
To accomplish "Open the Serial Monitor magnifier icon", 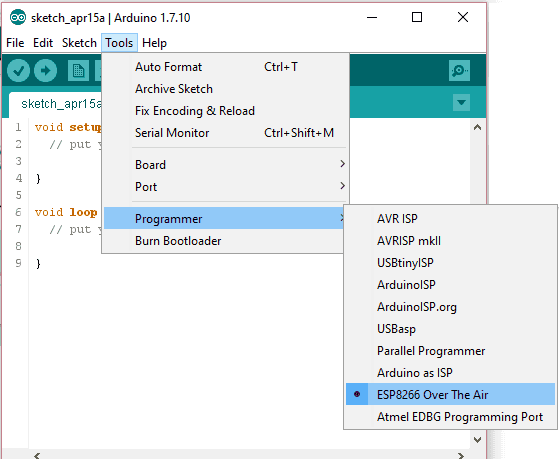I will 459,70.
